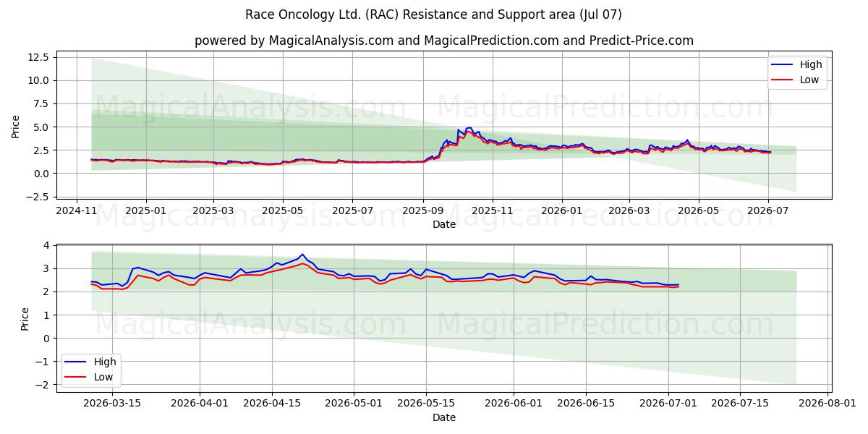Click the '5.0' y-axis label on top chart
The height and width of the screenshot is (434, 868).
(41, 127)
